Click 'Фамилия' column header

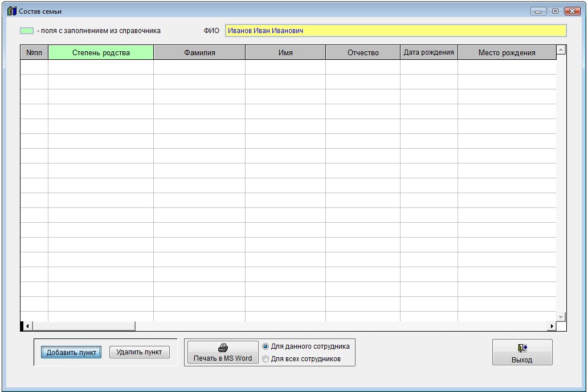pos(199,52)
